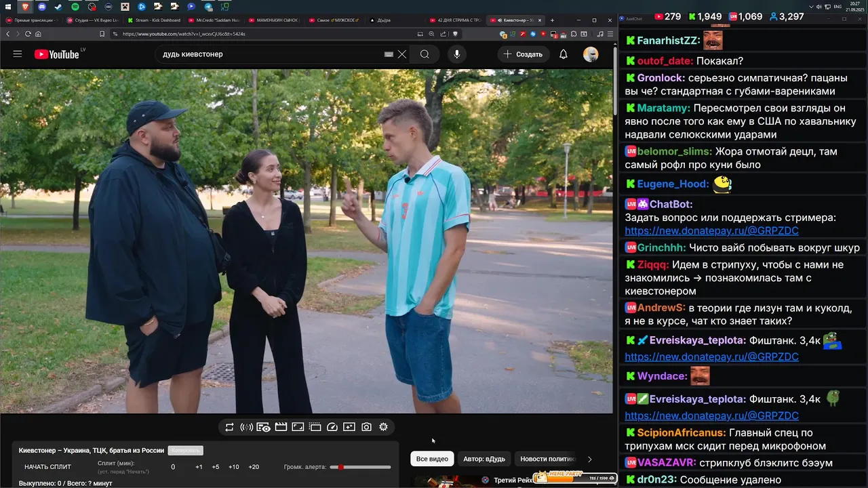This screenshot has height=488, width=868.
Task: Click the YouTube search magnifier button
Action: pos(425,54)
